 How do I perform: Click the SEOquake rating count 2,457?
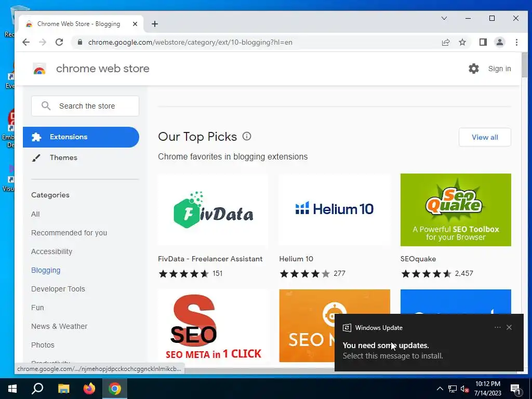click(x=464, y=273)
